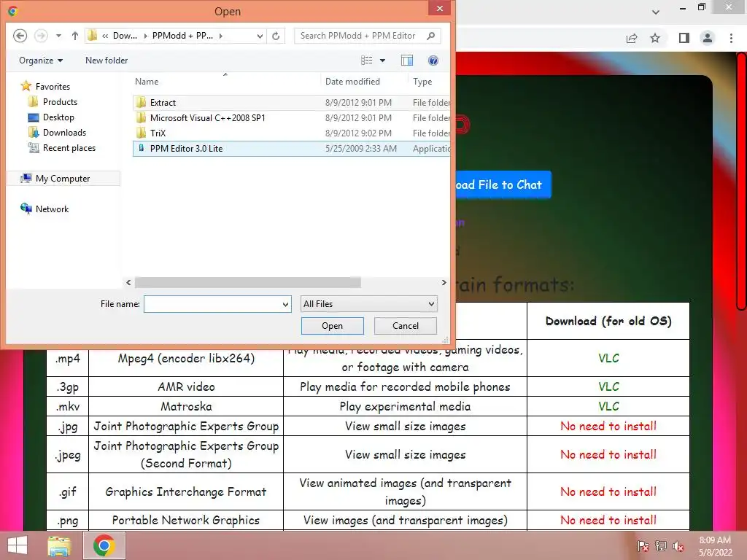Click scroll left arrow of file list
This screenshot has height=560, width=747.
tap(128, 282)
